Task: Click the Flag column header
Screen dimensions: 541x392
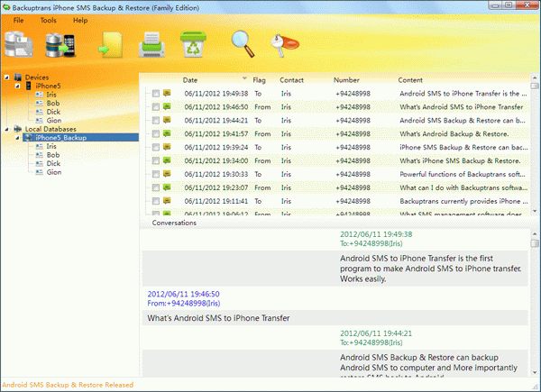Action: (259, 80)
